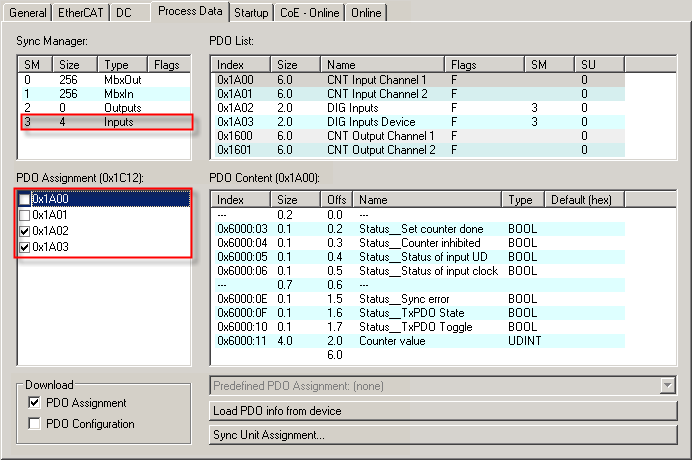The height and width of the screenshot is (460, 692).
Task: Open Sync Unit Assignment dialog
Action: (x=443, y=435)
